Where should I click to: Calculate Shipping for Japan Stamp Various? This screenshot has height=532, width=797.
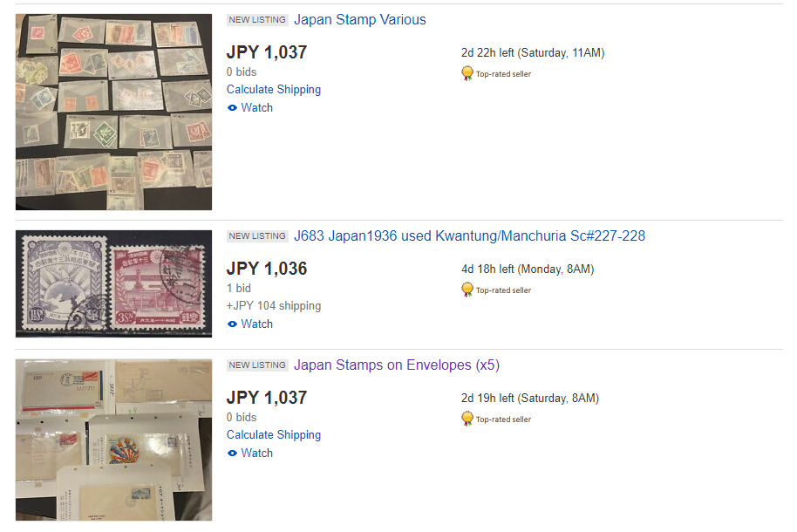point(274,90)
